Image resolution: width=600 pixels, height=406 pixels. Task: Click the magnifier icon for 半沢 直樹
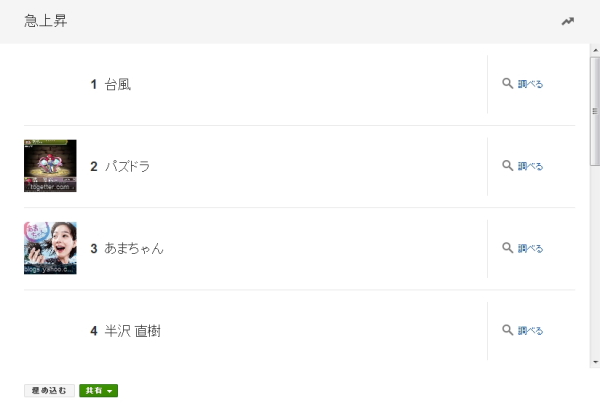(x=507, y=330)
